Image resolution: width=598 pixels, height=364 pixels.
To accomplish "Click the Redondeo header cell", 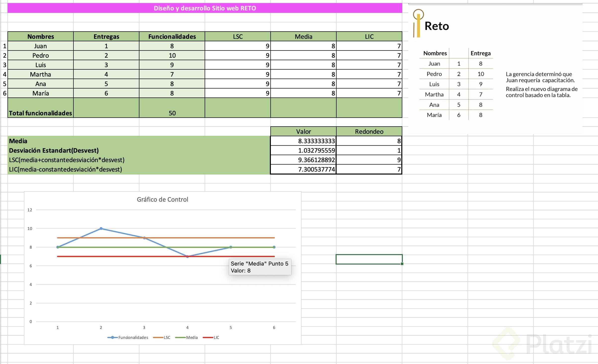I will (369, 132).
